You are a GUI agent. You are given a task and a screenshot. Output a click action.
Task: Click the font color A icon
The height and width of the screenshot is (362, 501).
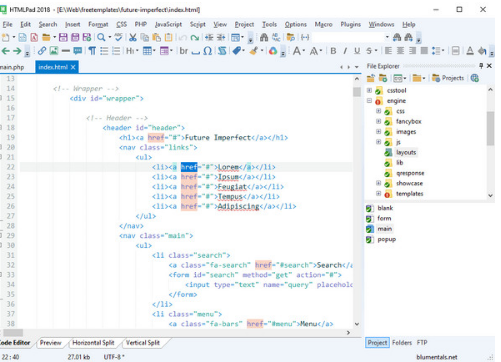(470, 51)
